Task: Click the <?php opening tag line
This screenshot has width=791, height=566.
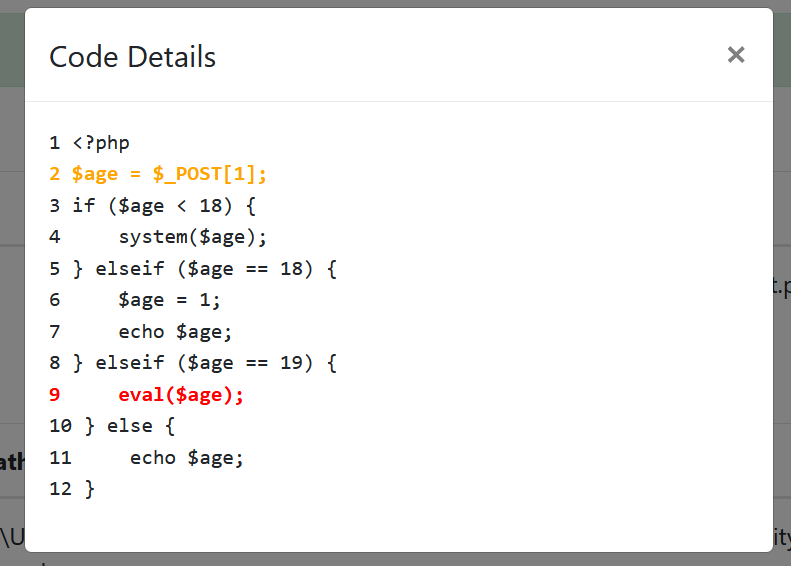Action: pos(101,143)
